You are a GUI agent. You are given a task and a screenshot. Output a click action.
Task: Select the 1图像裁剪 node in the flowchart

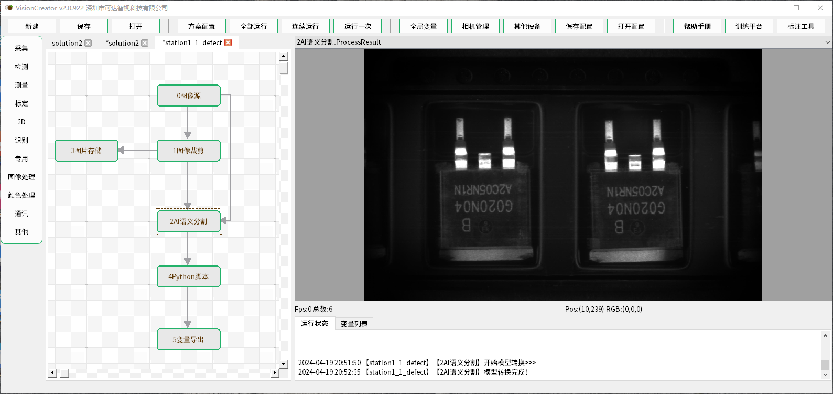pyautogui.click(x=189, y=151)
